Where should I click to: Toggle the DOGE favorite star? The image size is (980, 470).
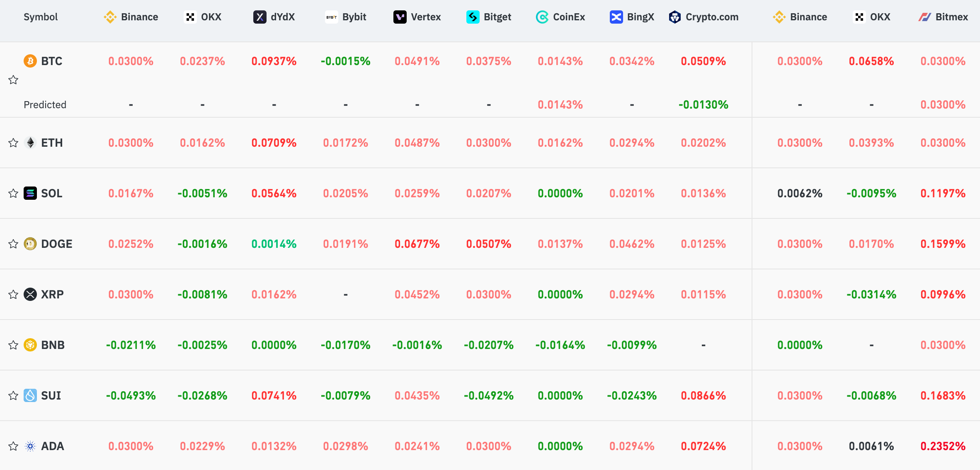point(13,244)
